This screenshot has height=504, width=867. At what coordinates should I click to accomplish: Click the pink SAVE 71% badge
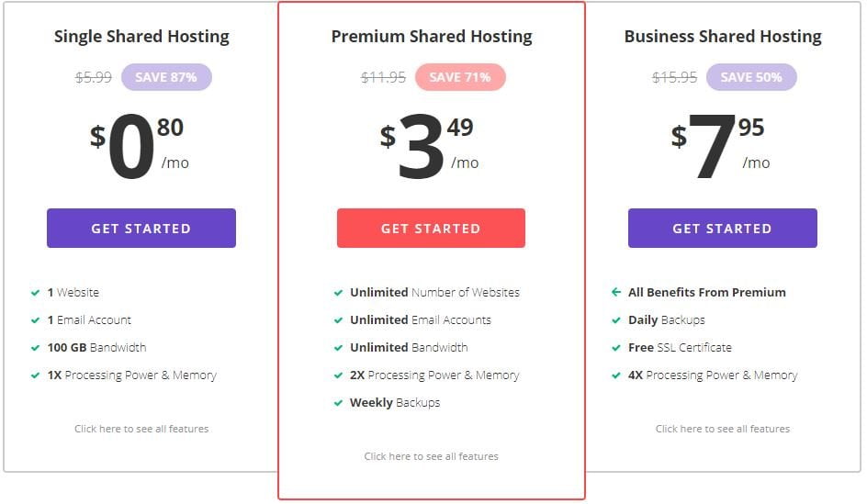pos(461,77)
